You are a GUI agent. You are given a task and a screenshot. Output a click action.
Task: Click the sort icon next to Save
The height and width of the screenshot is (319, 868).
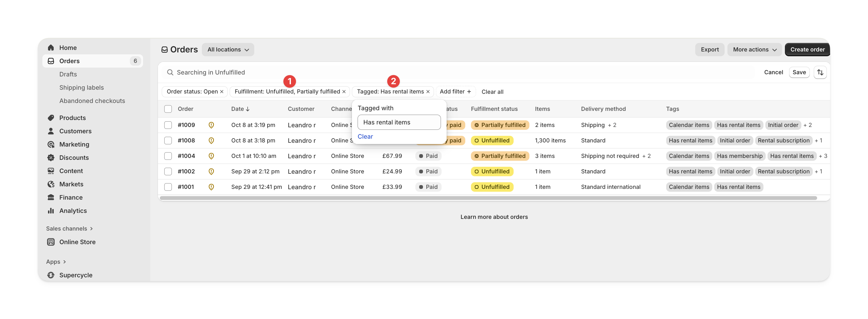point(821,72)
